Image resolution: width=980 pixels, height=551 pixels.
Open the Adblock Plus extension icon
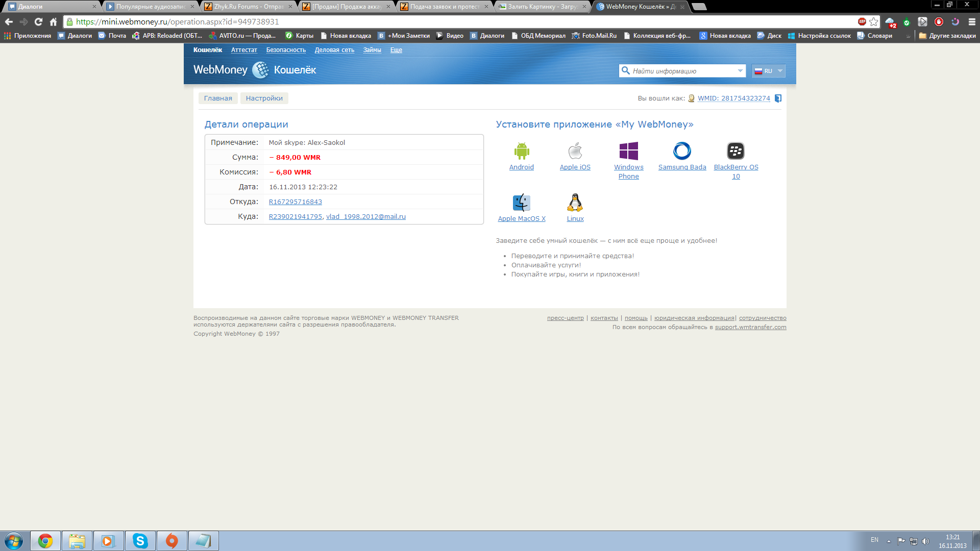(x=862, y=21)
